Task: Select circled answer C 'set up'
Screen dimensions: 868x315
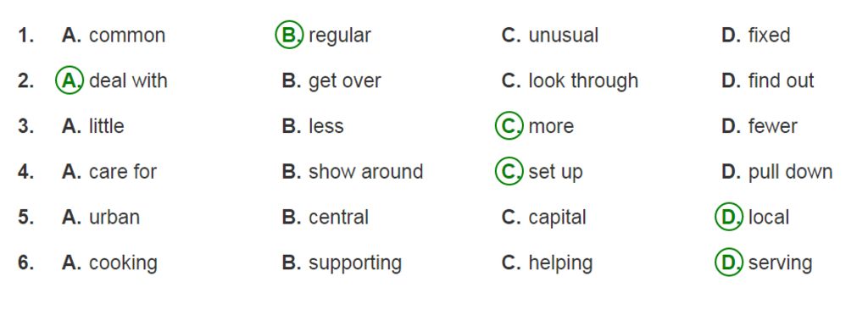Action: coord(538,171)
